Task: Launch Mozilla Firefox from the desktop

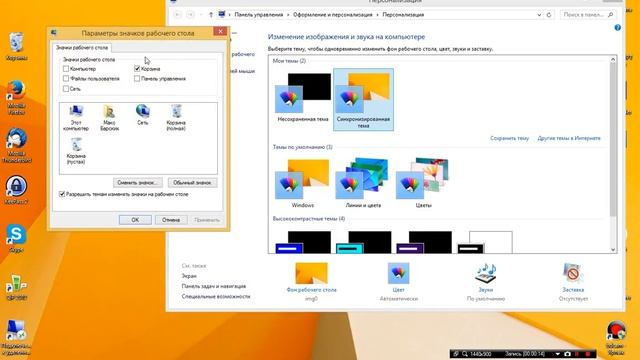Action: pos(16,97)
